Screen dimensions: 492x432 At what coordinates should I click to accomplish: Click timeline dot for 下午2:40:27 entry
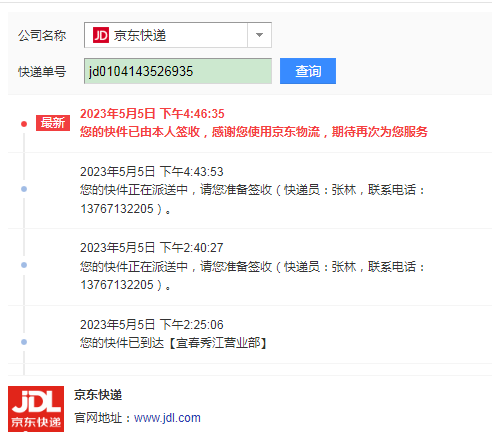[x=24, y=265]
